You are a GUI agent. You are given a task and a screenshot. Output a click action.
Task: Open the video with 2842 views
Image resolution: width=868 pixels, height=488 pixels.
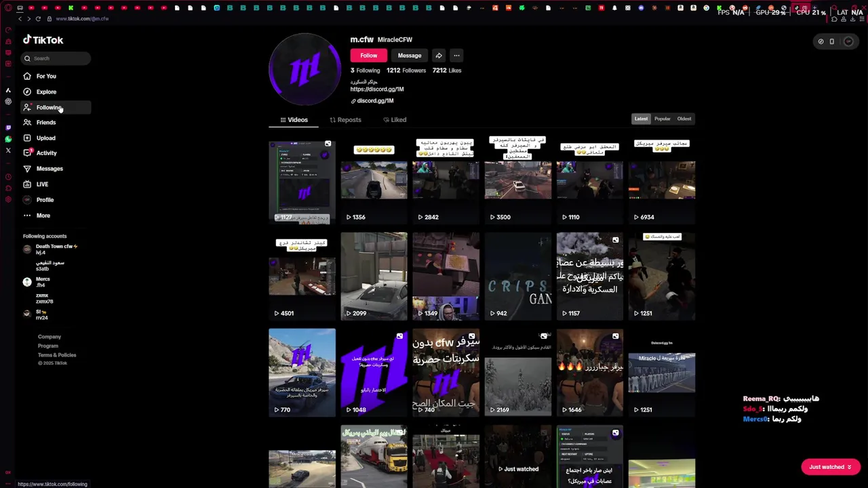(446, 182)
